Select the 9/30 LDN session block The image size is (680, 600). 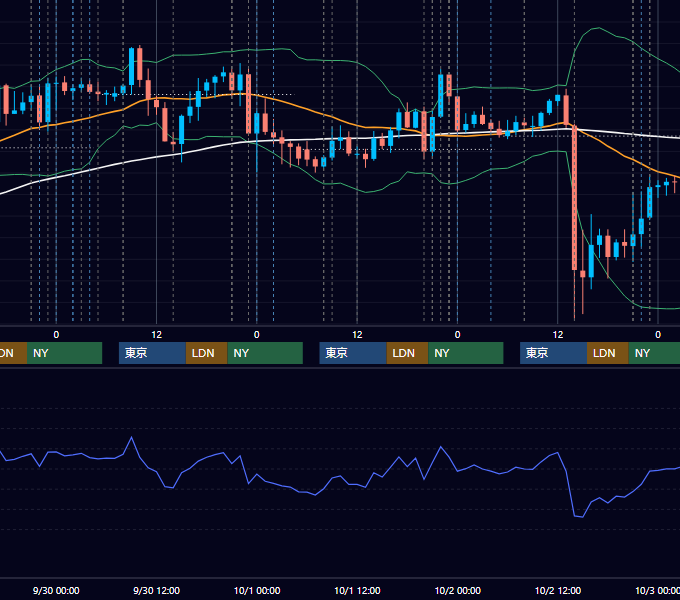pos(206,353)
